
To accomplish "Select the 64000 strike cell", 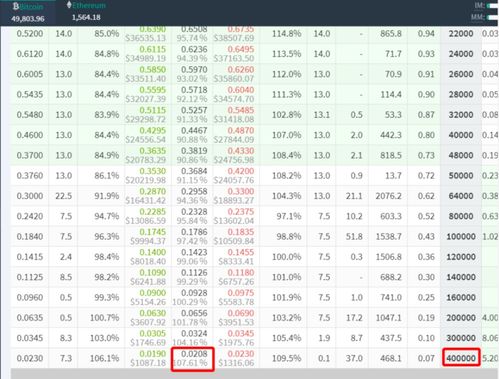I will (461, 196).
